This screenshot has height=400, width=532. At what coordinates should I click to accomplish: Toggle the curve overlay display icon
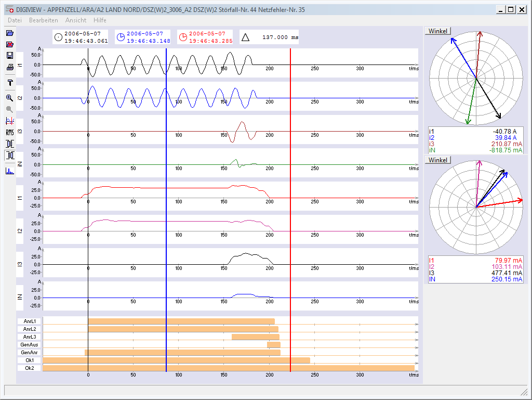(9, 120)
